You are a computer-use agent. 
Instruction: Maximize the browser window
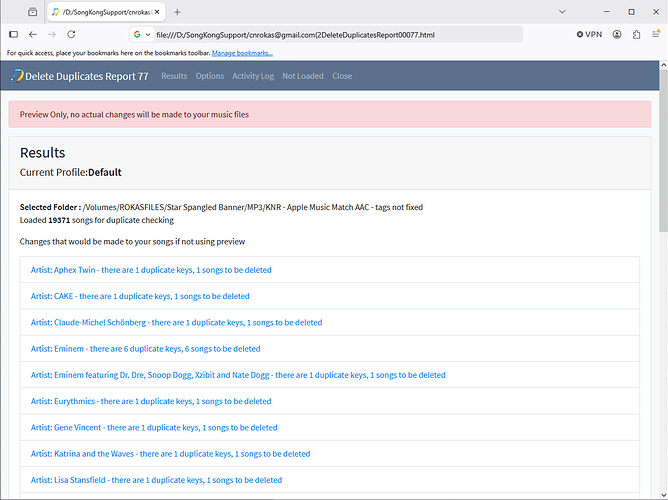631,12
